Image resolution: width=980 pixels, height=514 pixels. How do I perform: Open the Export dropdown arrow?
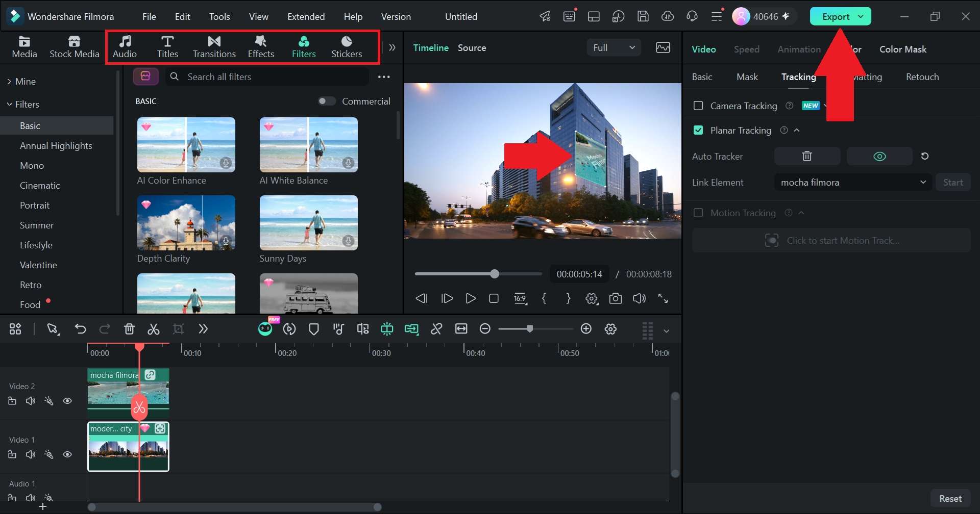tap(861, 16)
